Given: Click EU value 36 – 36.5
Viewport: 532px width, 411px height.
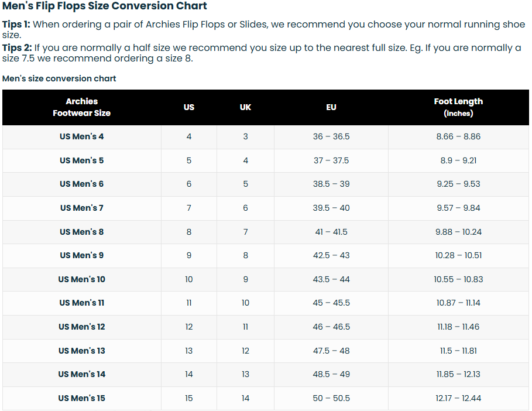Looking at the screenshot, I should [331, 136].
